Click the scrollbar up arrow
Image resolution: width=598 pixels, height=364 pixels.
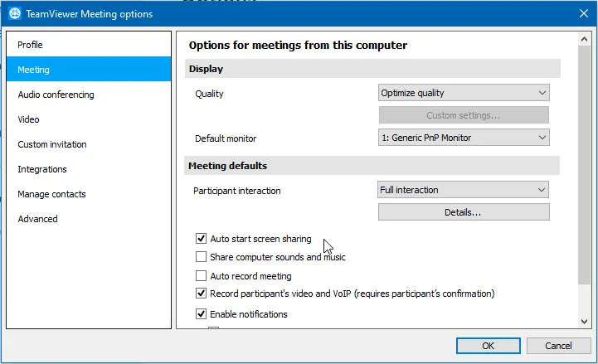584,39
